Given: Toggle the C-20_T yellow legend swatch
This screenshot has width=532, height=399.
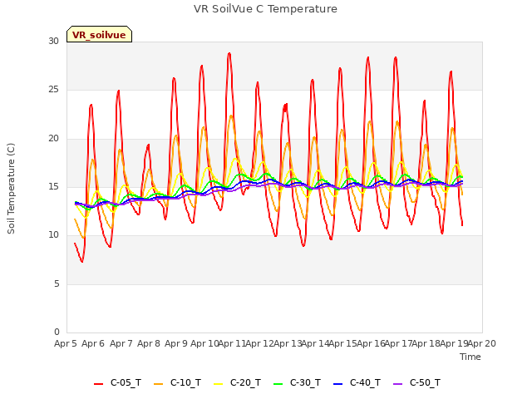Looking at the screenshot, I should click(x=218, y=384).
